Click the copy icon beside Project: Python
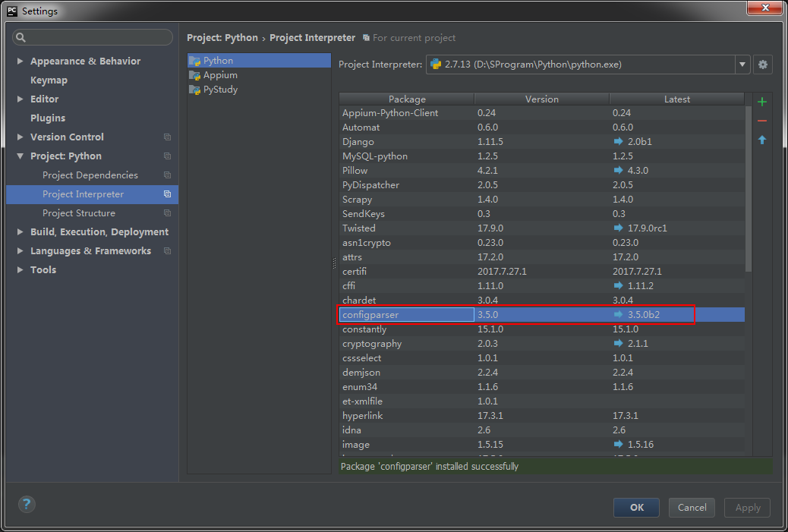The image size is (788, 532). pyautogui.click(x=167, y=156)
